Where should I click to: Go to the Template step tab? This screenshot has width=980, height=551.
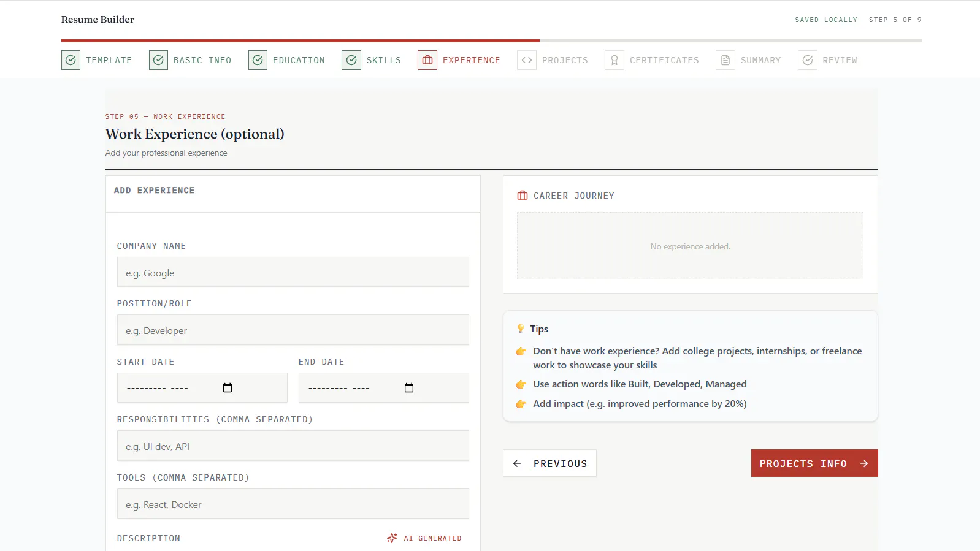tap(97, 60)
